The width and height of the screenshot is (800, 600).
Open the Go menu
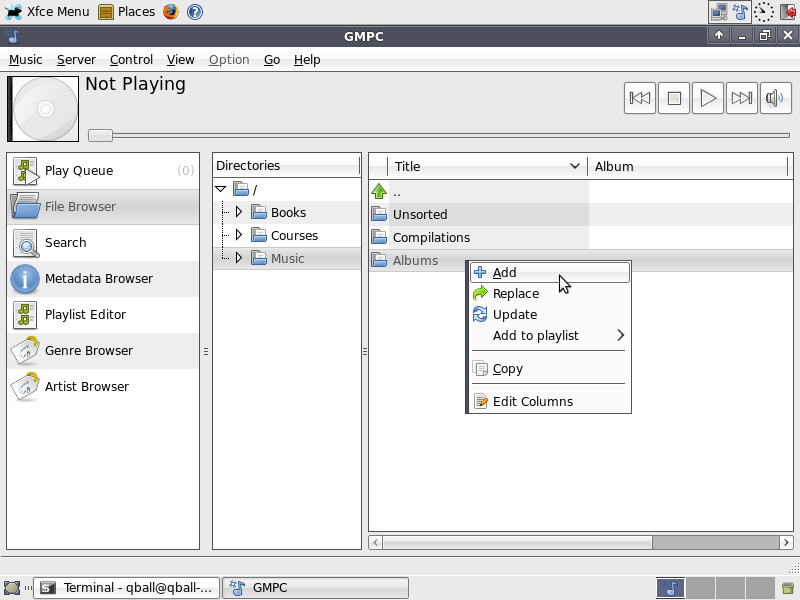[x=271, y=60]
